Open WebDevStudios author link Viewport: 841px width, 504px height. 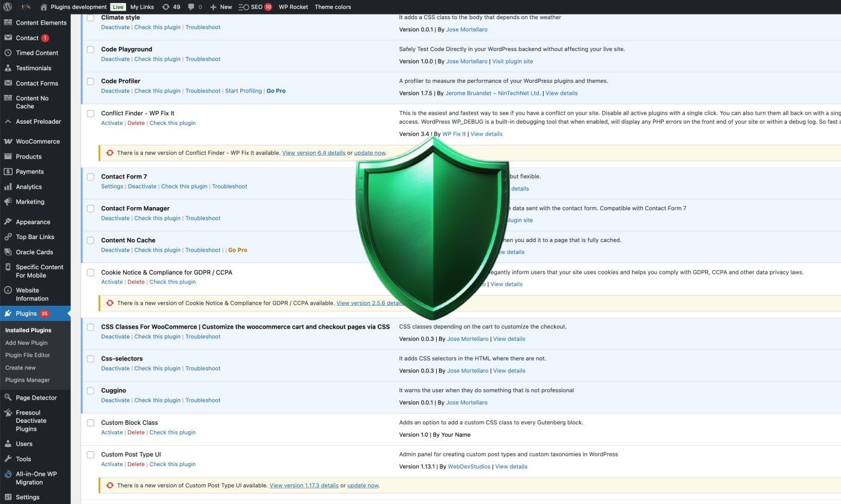[470, 467]
